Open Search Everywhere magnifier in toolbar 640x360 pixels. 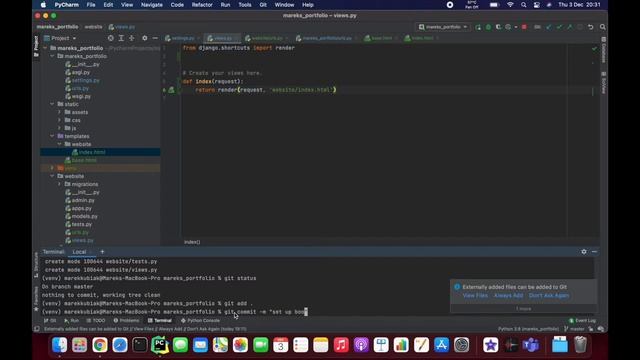coord(602,27)
